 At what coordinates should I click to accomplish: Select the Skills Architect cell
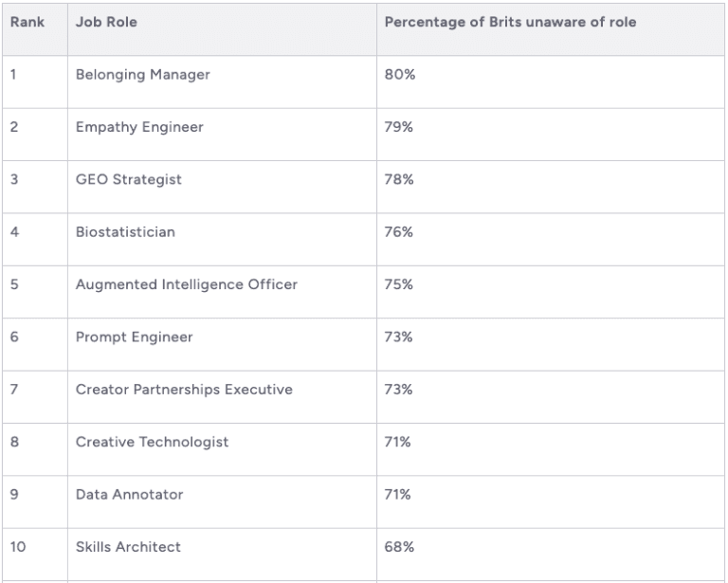click(128, 547)
